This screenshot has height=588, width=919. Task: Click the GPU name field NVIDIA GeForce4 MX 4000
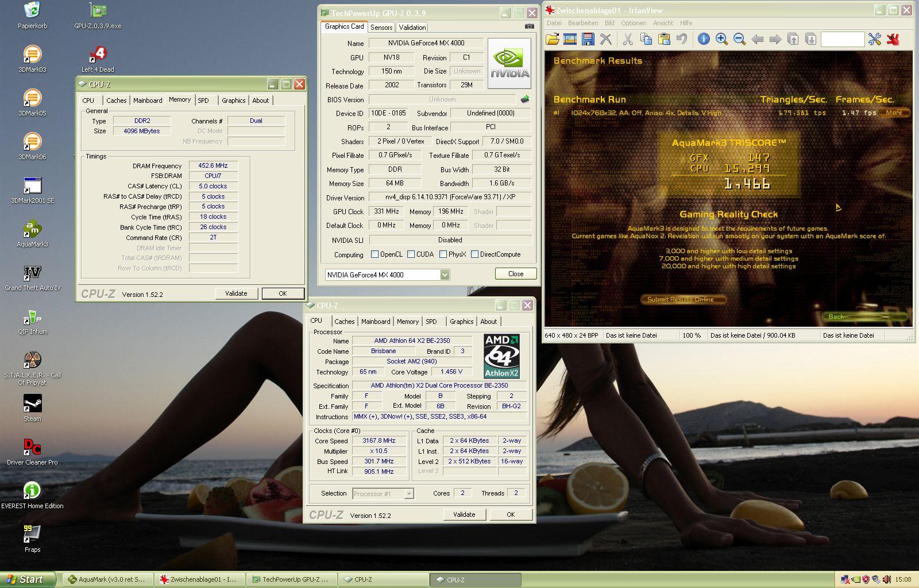[426, 43]
